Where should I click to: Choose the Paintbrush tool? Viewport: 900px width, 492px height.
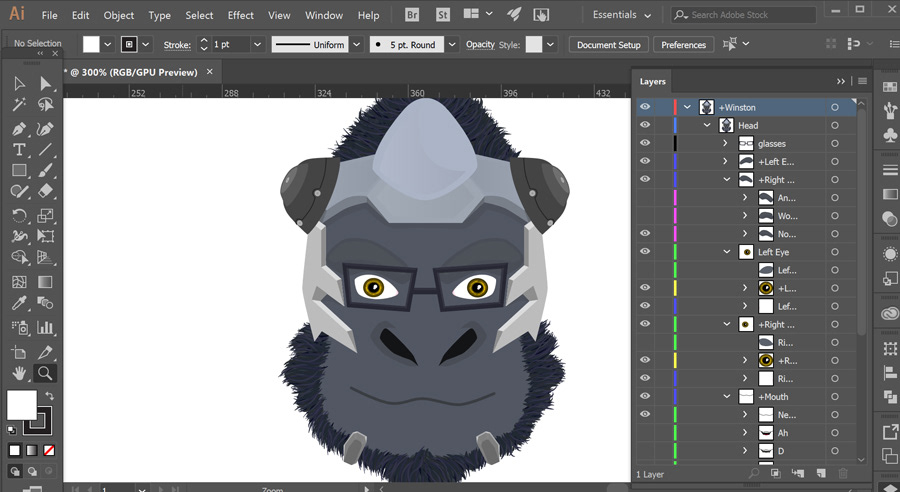click(x=45, y=171)
